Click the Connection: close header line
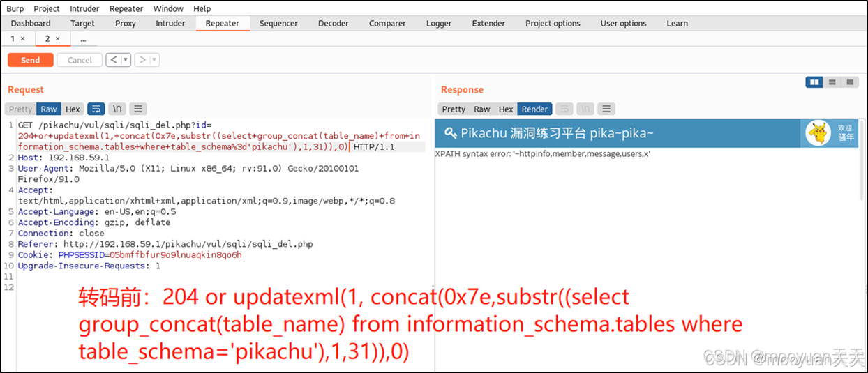 pos(61,234)
